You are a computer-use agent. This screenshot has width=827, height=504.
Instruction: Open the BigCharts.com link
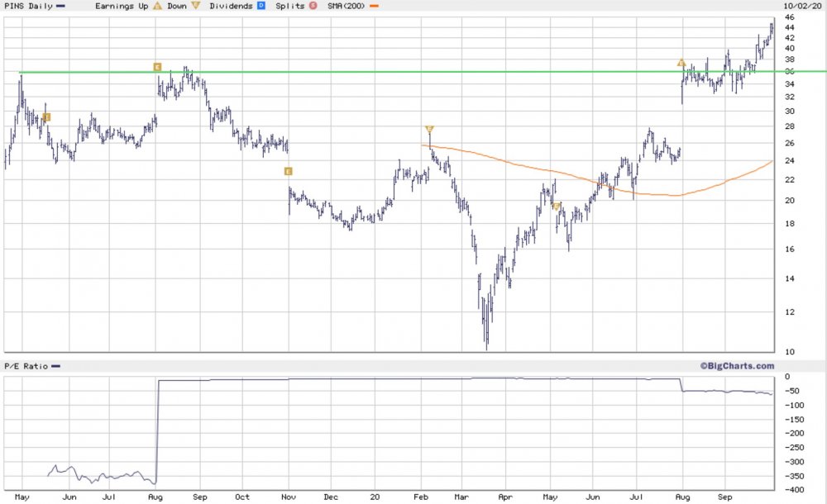click(738, 366)
